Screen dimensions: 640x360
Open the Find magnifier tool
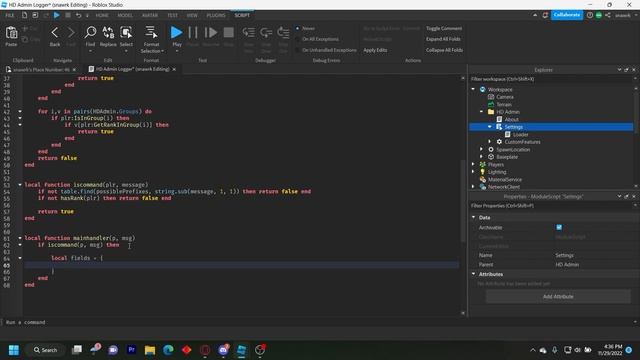pos(90,32)
